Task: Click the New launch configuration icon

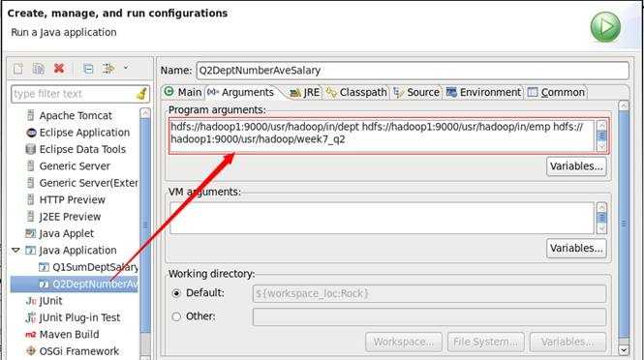Action: (x=18, y=69)
